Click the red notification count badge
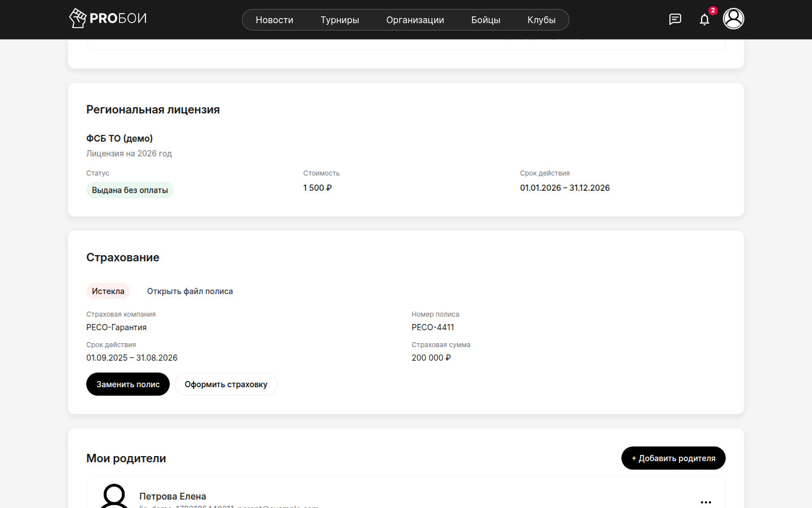 713,11
